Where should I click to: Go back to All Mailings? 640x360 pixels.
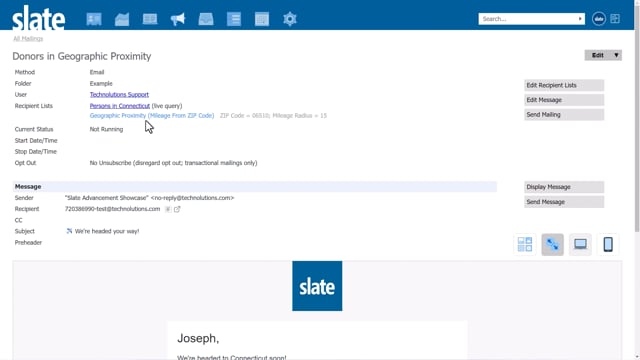click(28, 38)
